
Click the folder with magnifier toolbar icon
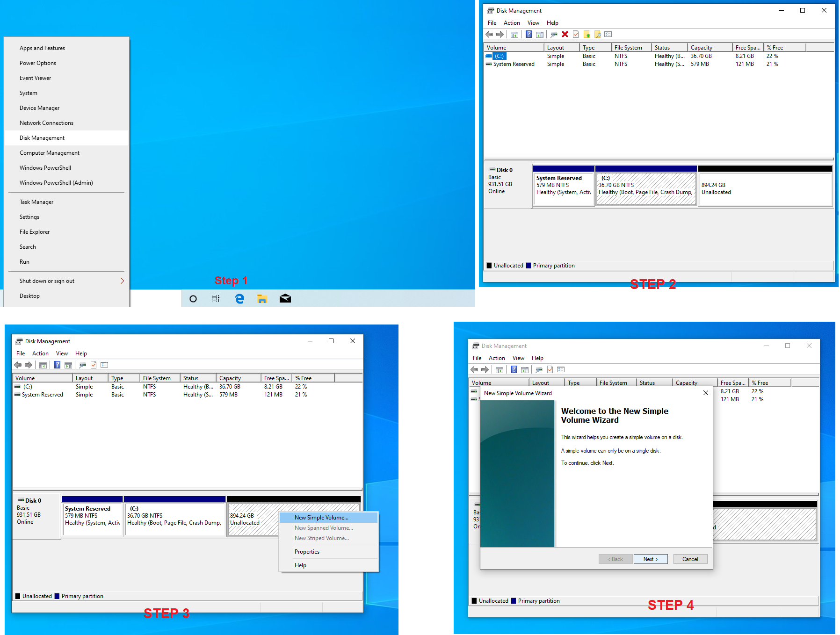tap(597, 34)
